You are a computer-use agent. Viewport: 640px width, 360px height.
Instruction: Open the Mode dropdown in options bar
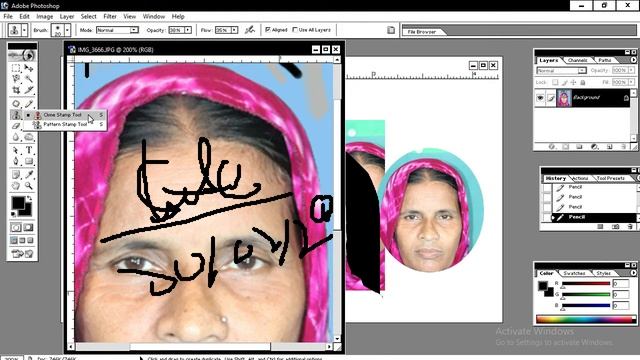coord(134,30)
